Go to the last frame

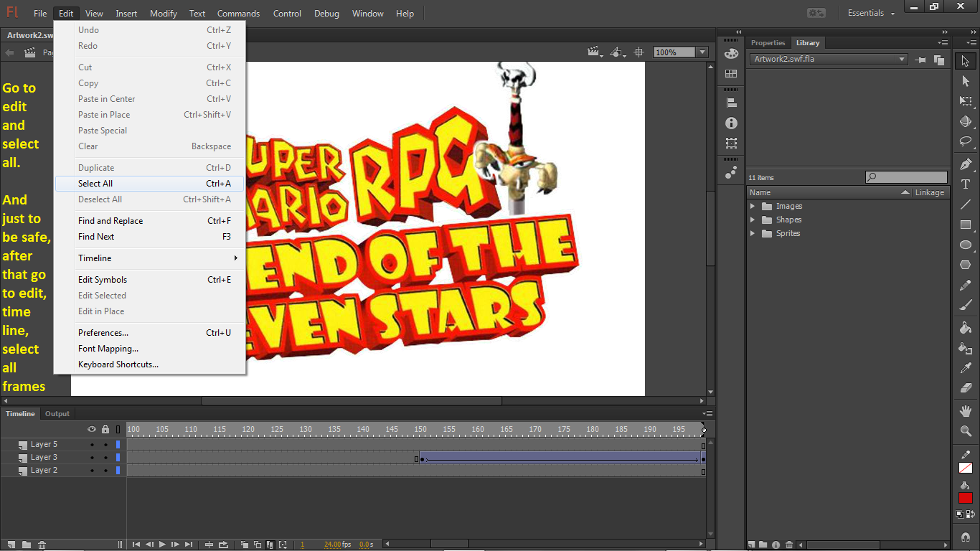click(x=189, y=545)
